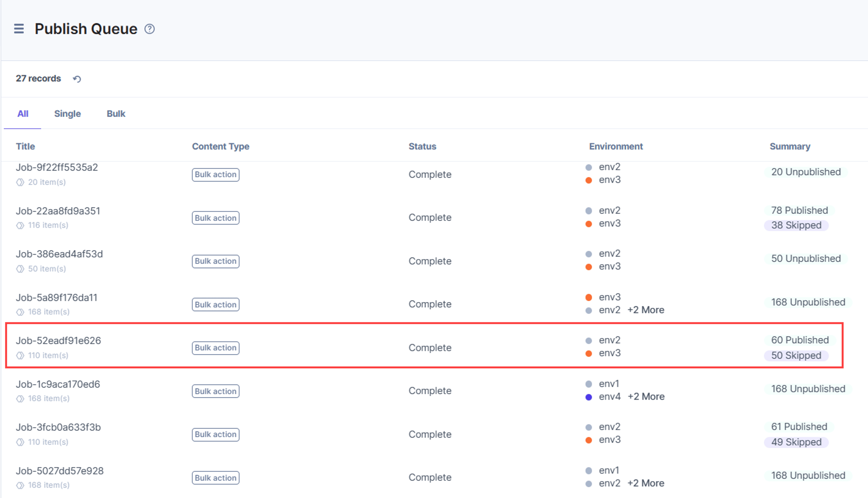Click items icon under Job-5a89f176da11

(20, 312)
